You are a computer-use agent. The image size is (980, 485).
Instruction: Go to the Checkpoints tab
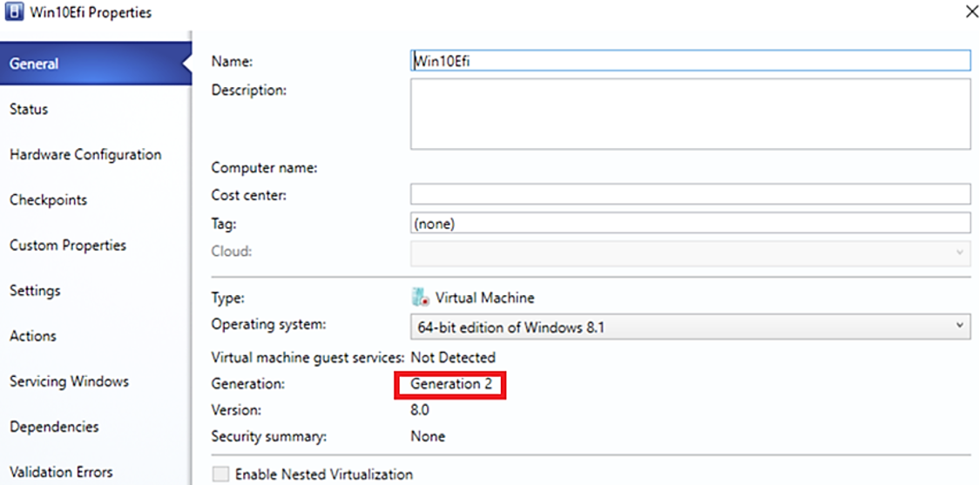point(48,200)
